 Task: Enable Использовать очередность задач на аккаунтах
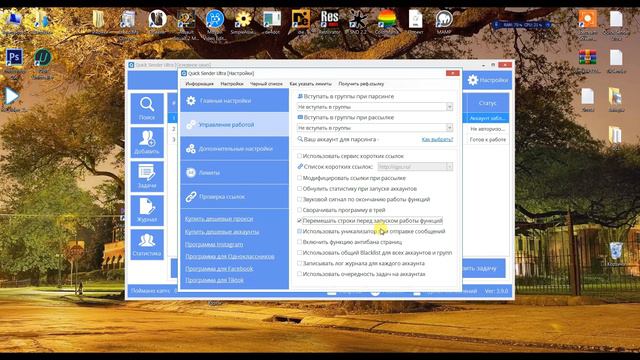pos(300,274)
